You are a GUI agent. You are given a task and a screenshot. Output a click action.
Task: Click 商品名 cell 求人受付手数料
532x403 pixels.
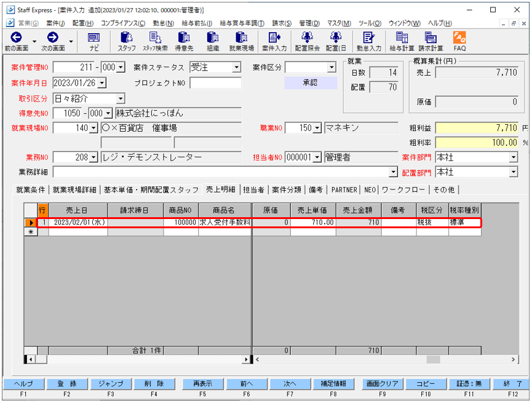tap(224, 222)
